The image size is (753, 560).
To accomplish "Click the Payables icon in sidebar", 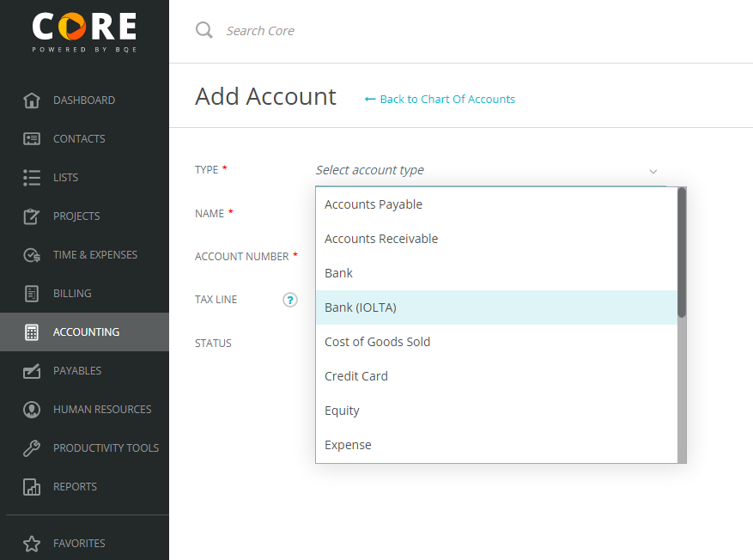I will point(32,371).
